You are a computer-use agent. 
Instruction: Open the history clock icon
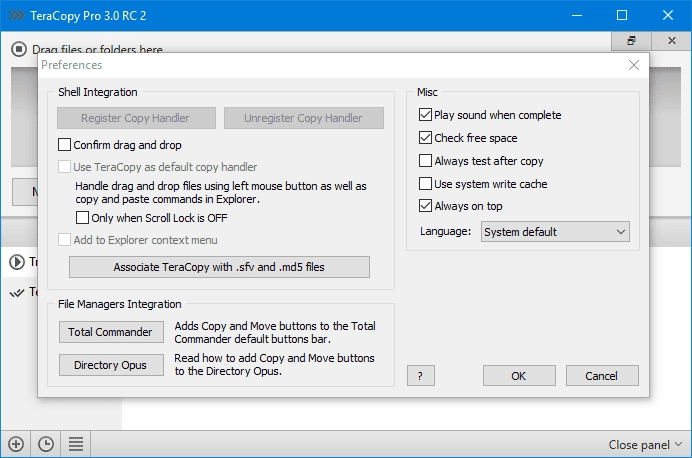[46, 444]
